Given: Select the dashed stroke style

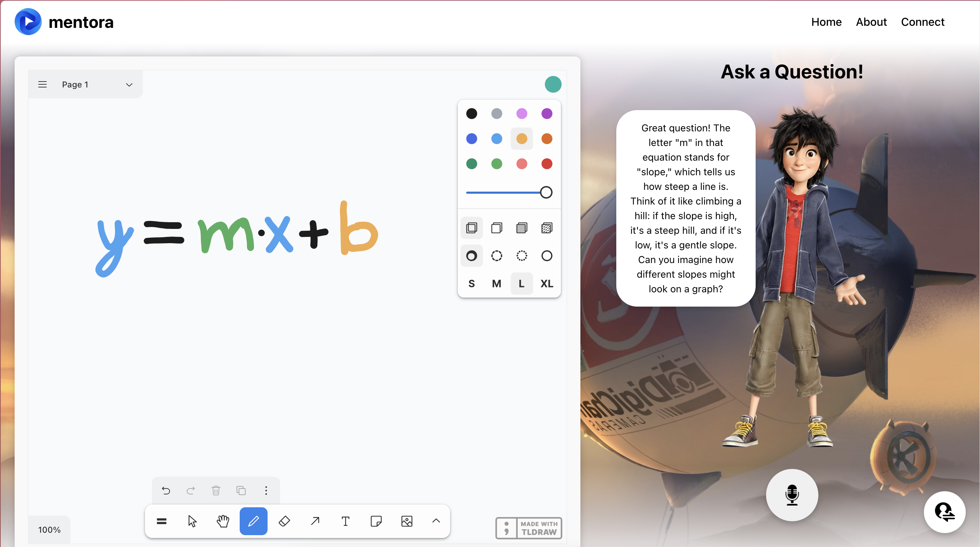Looking at the screenshot, I should (x=496, y=256).
